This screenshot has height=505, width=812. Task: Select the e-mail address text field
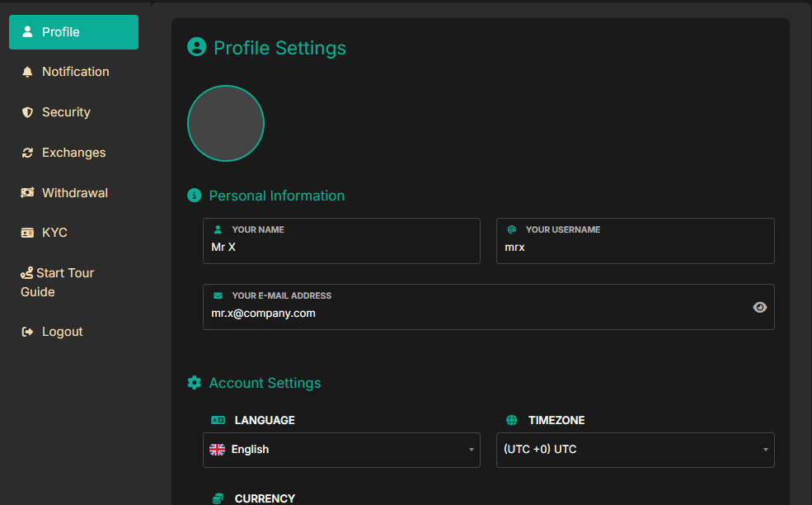[470, 314]
